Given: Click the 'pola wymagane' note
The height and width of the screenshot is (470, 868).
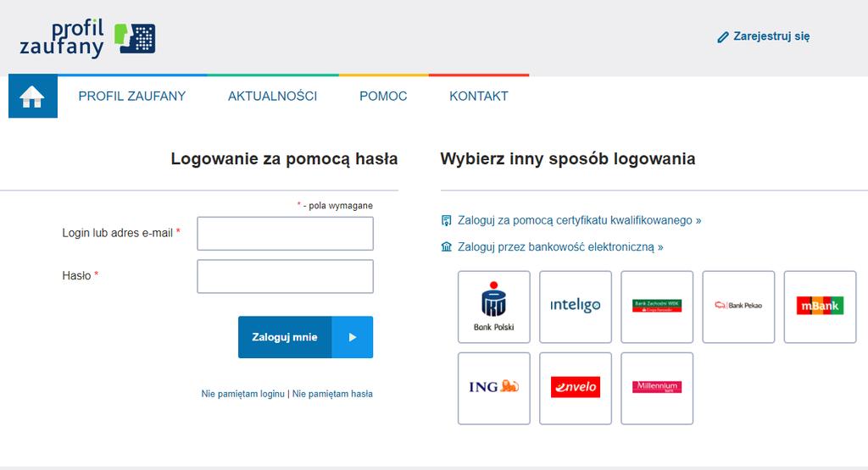Looking at the screenshot, I should pyautogui.click(x=335, y=206).
